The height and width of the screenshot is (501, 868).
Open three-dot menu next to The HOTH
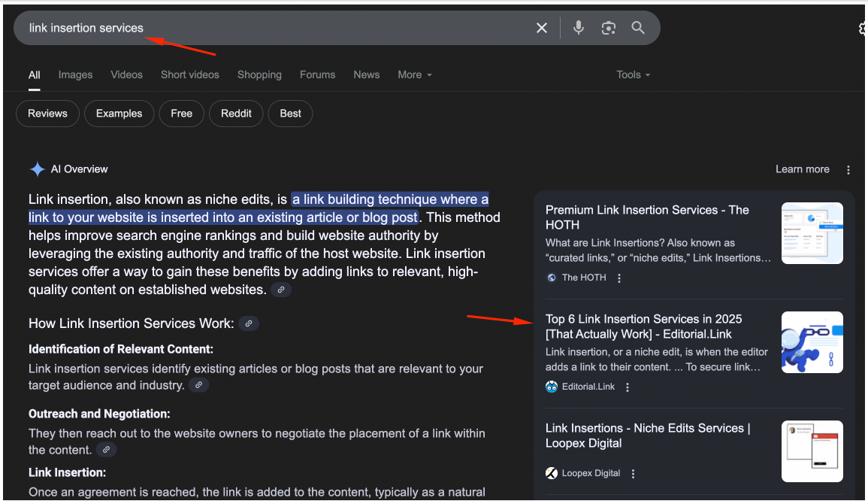(619, 278)
